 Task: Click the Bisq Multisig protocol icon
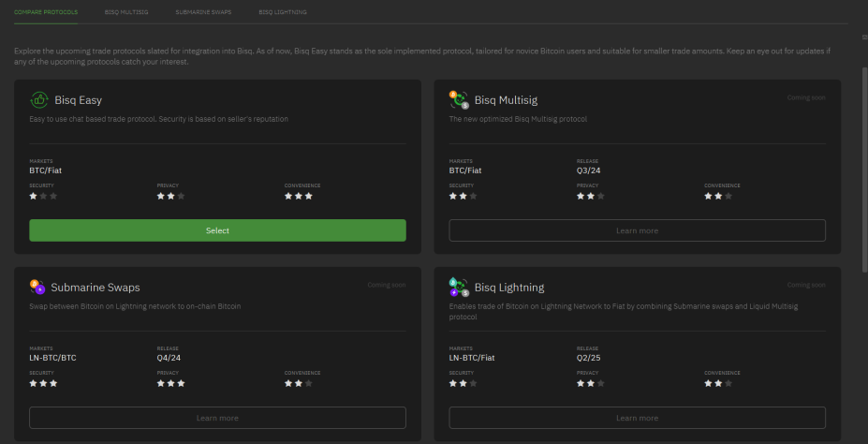click(x=459, y=100)
